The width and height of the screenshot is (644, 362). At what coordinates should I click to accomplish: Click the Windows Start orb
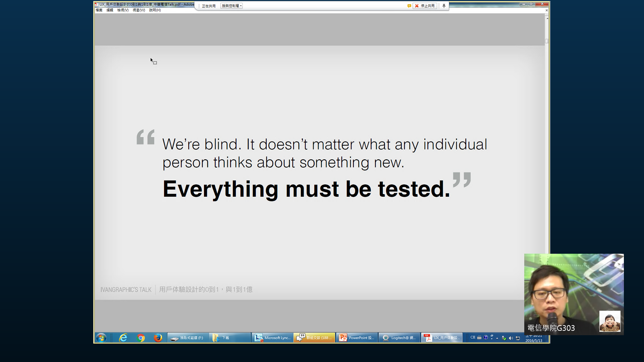(101, 338)
